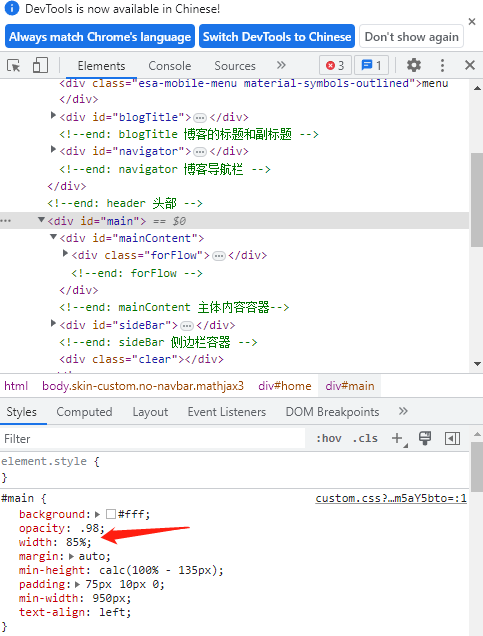Select the div class clear node

pos(142,359)
